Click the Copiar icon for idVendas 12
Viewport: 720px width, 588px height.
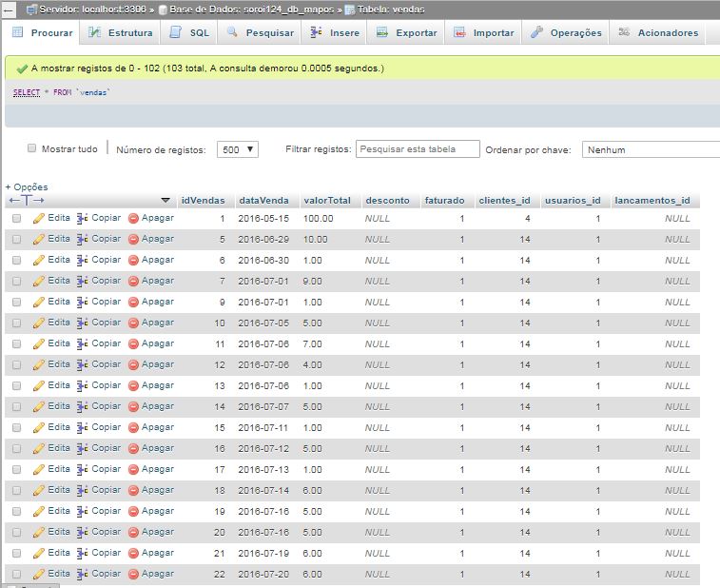tap(82, 364)
